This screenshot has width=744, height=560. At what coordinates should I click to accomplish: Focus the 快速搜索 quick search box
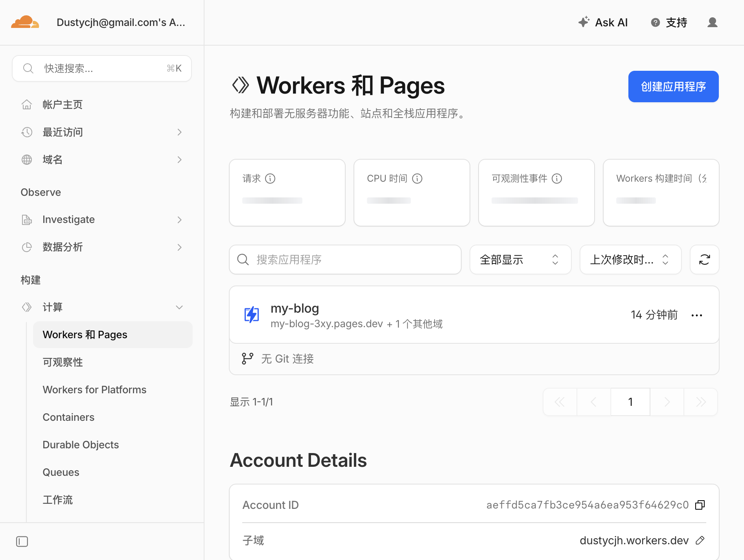coord(102,68)
